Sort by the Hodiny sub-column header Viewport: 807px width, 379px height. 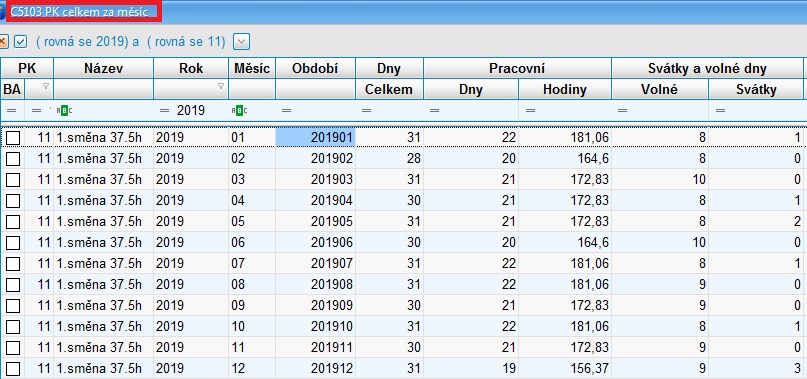[x=565, y=89]
